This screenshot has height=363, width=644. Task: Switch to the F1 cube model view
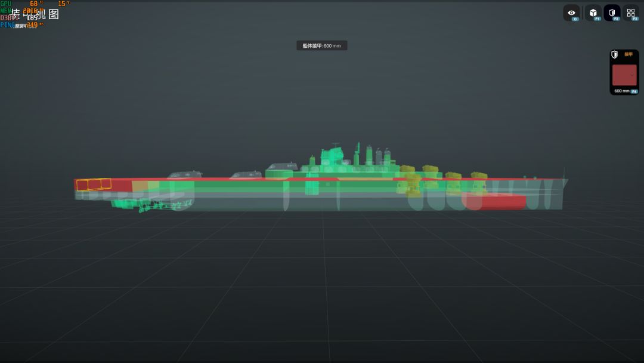click(x=593, y=13)
